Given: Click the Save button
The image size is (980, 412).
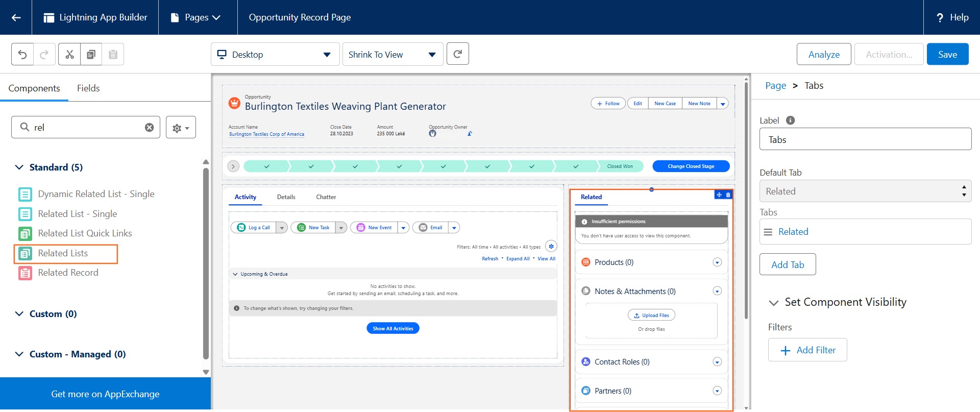Looking at the screenshot, I should (947, 54).
